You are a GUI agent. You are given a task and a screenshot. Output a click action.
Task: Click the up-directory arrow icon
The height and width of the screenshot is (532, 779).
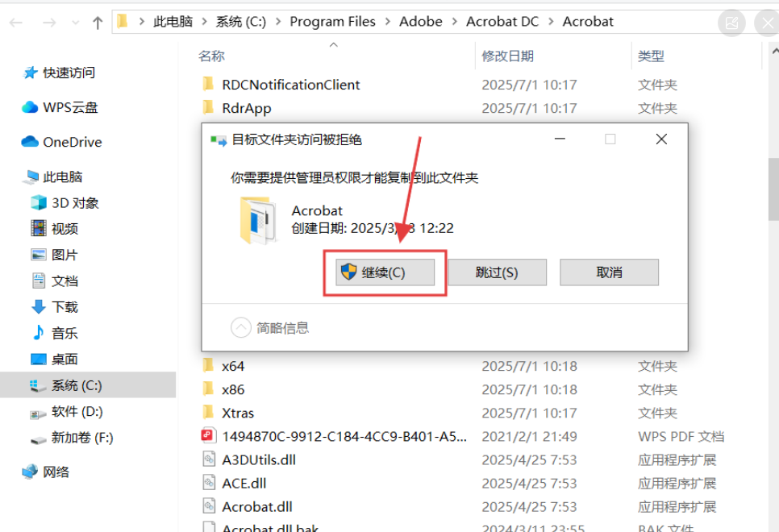98,23
